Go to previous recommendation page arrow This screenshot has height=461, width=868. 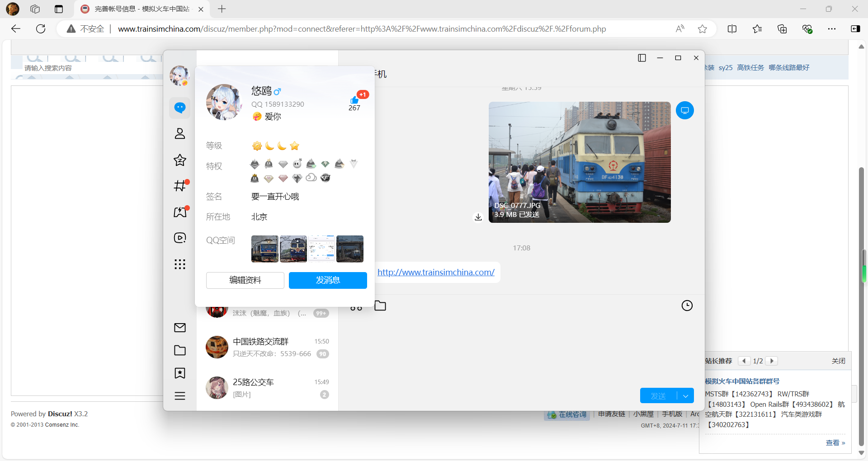[744, 361]
